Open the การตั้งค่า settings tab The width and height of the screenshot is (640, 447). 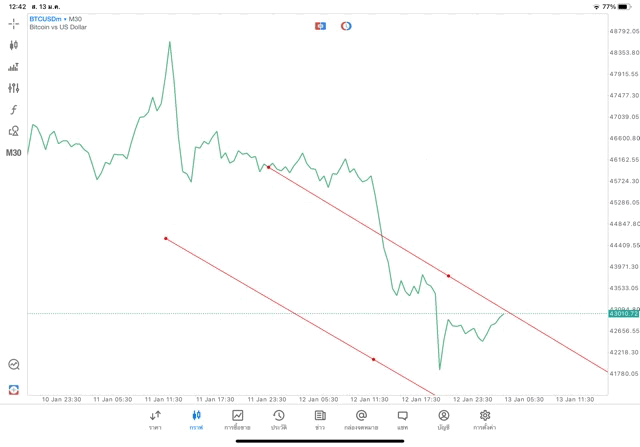(484, 419)
